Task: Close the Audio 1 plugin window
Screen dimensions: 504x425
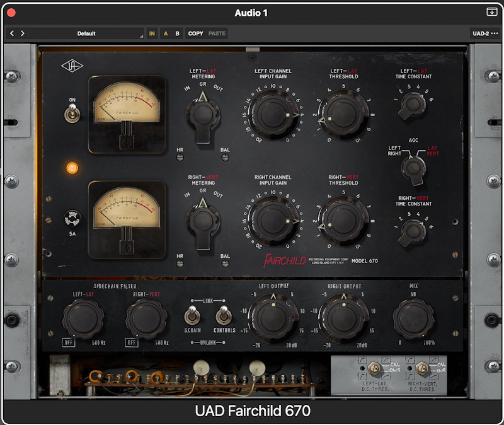Action: [x=11, y=13]
